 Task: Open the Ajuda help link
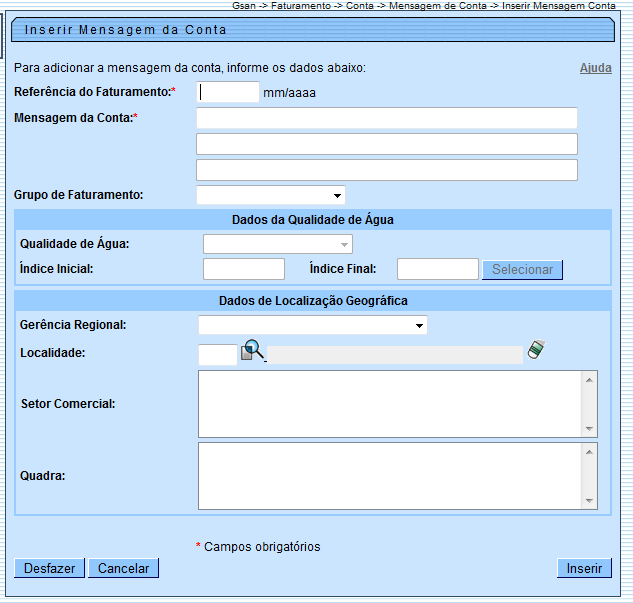[x=595, y=68]
